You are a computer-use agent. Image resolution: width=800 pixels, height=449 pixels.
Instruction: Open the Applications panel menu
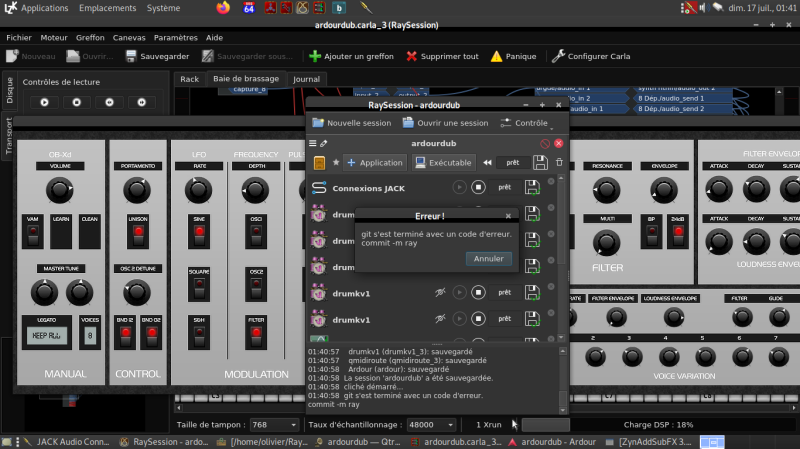click(x=44, y=8)
